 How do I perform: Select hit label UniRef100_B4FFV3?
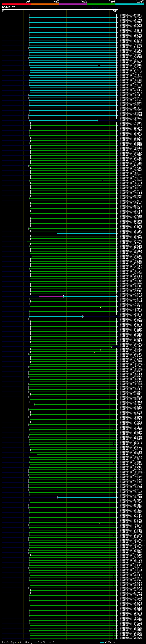point(131,241)
